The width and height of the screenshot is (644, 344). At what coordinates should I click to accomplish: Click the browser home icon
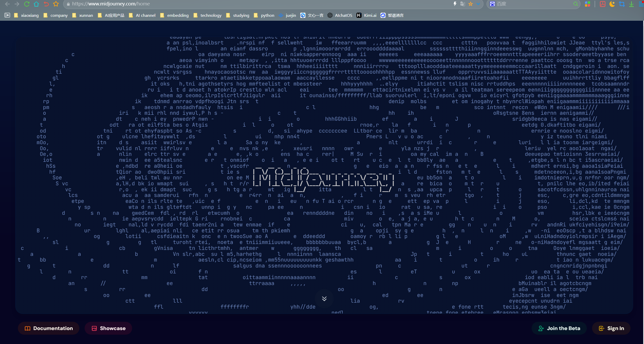pyautogui.click(x=36, y=4)
